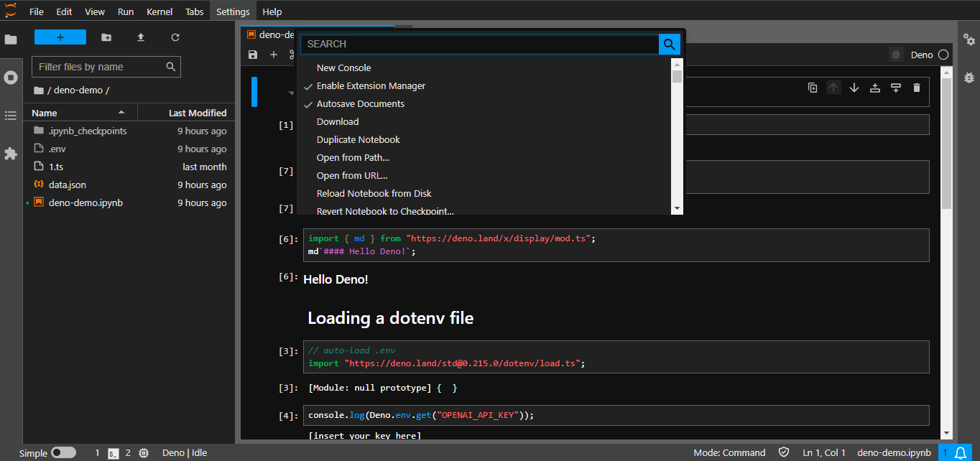Select Duplicate Notebook from the list
The image size is (980, 461).
point(358,140)
